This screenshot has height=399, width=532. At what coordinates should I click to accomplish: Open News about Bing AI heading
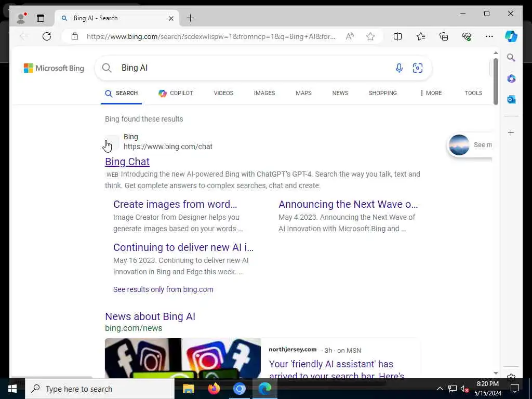pyautogui.click(x=150, y=316)
